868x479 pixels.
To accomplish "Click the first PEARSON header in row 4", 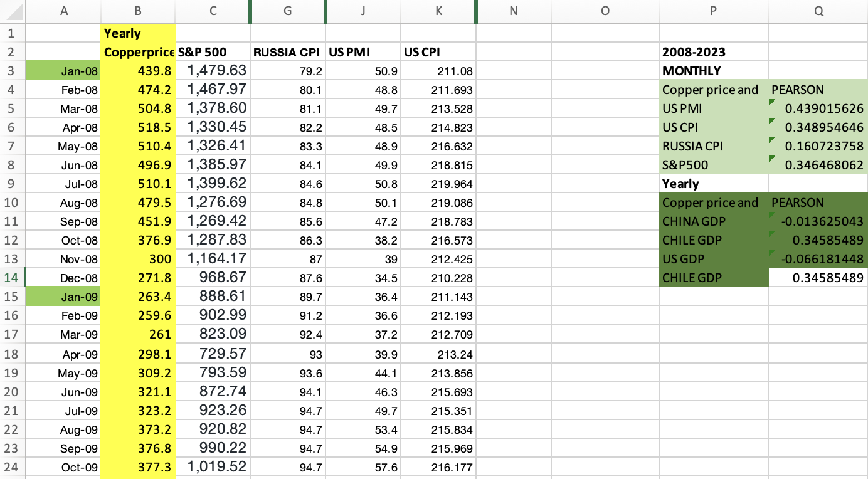I will tap(818, 90).
